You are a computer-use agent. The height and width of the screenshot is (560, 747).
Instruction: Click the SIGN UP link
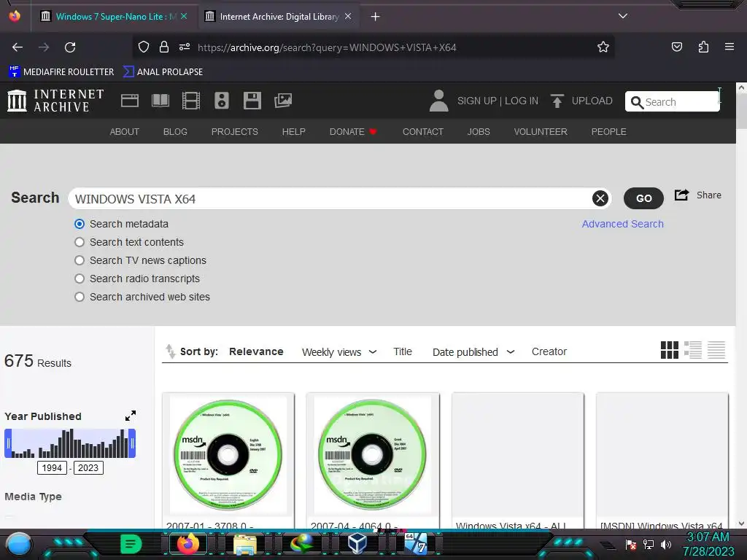[x=476, y=101]
